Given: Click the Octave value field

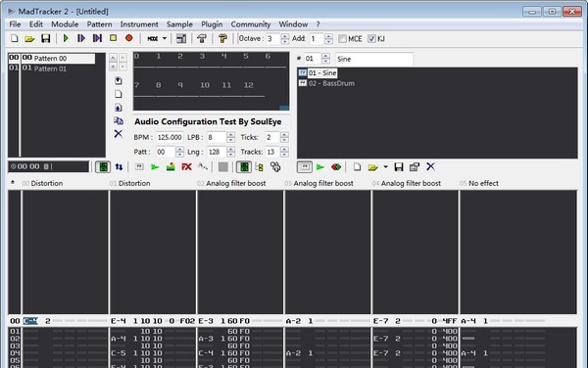Looking at the screenshot, I should (272, 38).
